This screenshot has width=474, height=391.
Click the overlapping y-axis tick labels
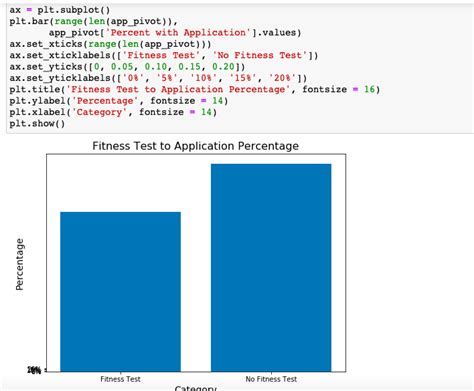tap(35, 370)
